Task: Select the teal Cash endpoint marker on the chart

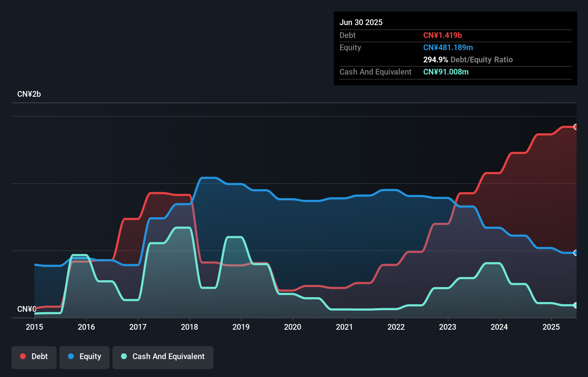Action: click(x=576, y=305)
